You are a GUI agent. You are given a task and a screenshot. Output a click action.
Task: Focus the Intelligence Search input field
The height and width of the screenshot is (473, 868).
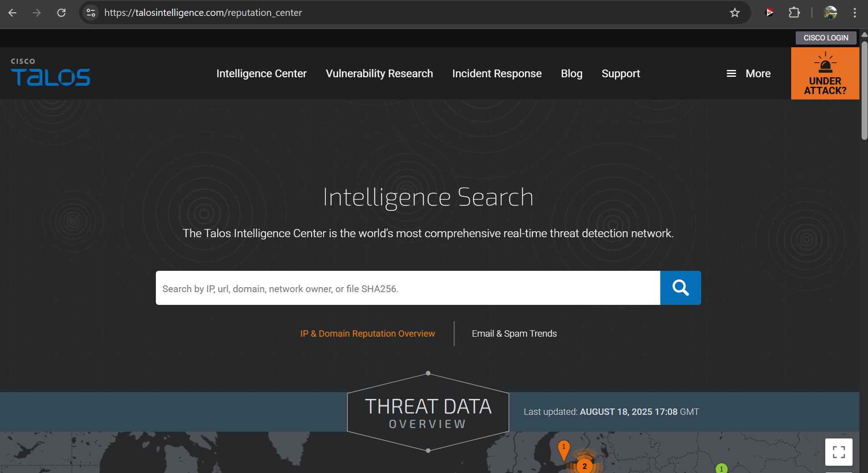pos(408,288)
